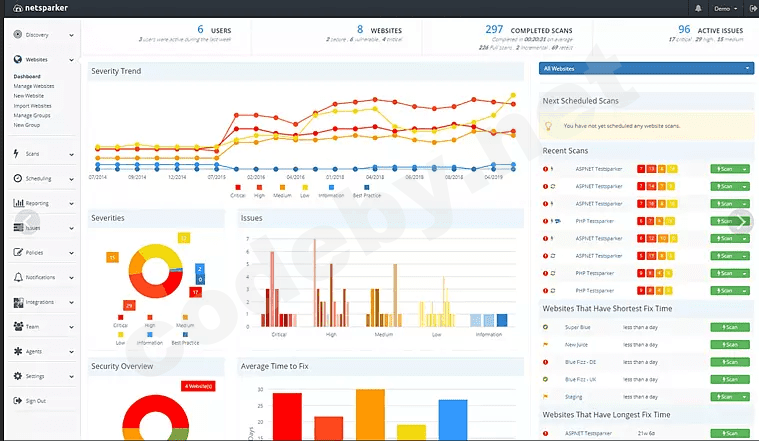Select New Group menu item

[x=27, y=125]
